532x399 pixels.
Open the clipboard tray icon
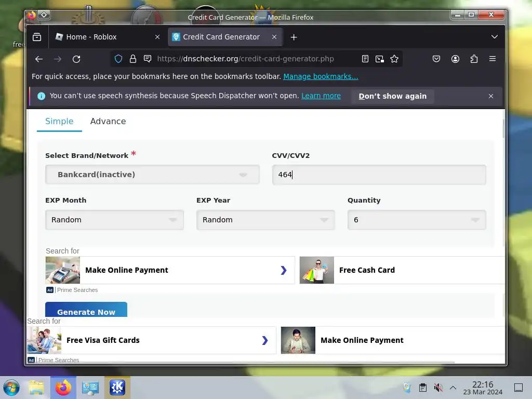click(x=423, y=388)
